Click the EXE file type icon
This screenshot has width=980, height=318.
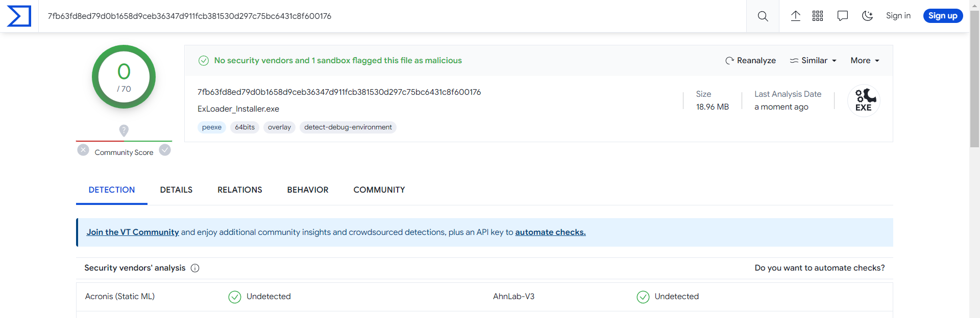point(863,100)
